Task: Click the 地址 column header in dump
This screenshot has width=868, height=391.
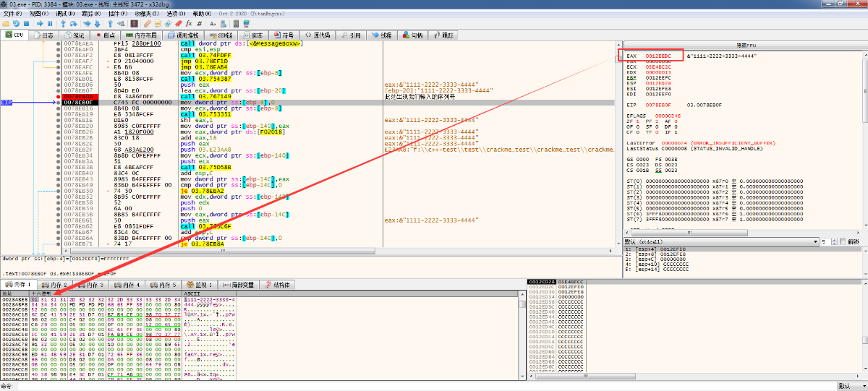Action: pos(14,293)
